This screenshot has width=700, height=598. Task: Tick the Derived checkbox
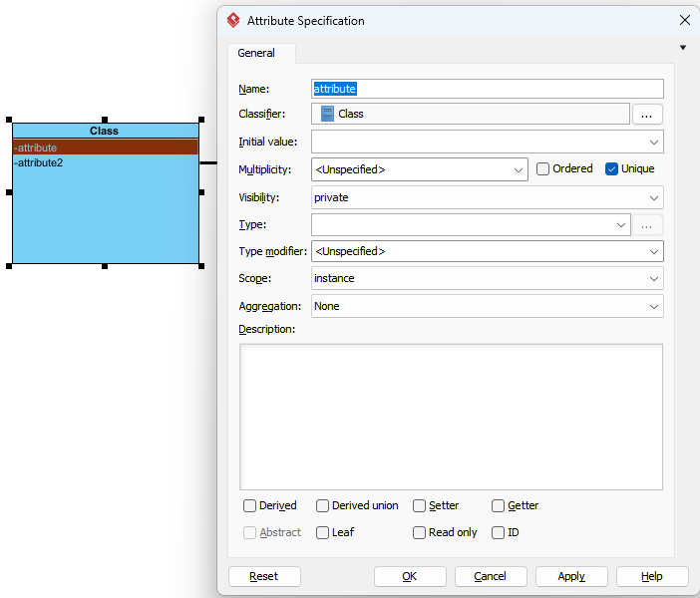[x=249, y=505]
